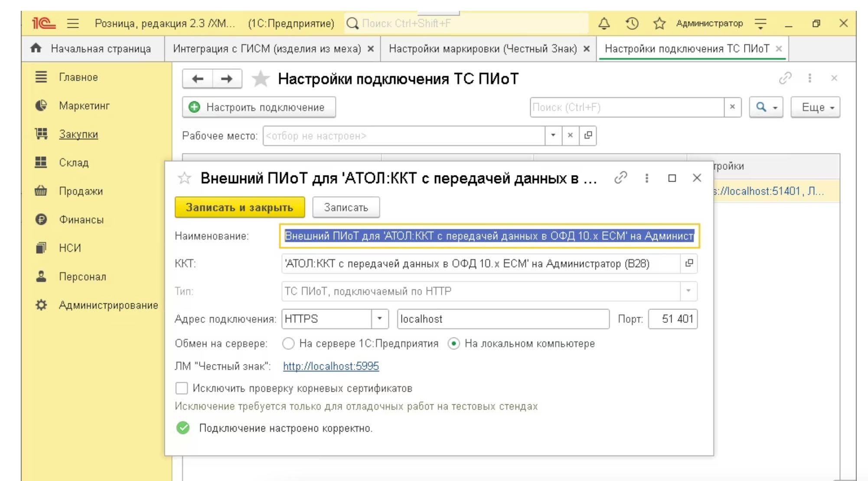
Task: Click the Администратор user name
Action: (709, 23)
